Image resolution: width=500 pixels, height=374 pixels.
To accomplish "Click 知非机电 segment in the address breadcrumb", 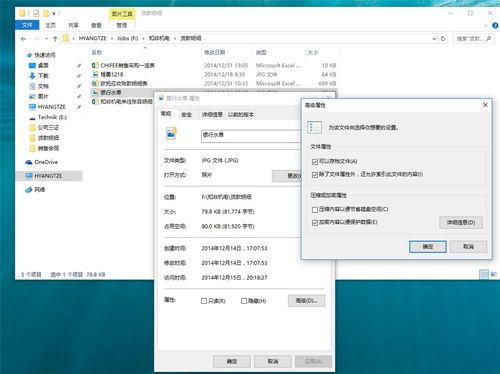I will tap(159, 38).
